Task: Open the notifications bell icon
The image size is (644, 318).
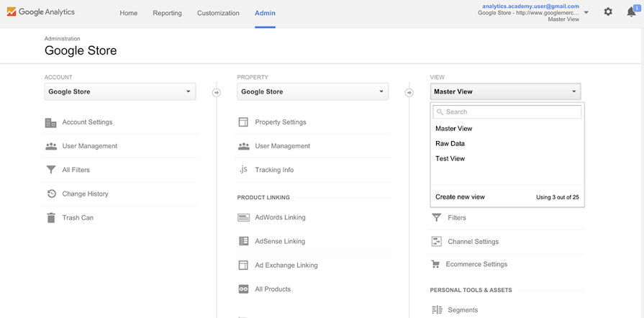Action: click(631, 12)
